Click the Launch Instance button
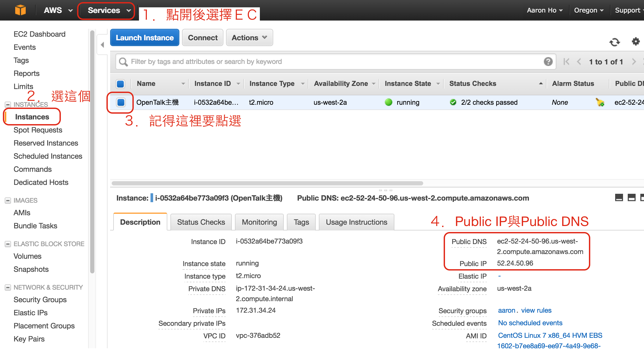 145,38
